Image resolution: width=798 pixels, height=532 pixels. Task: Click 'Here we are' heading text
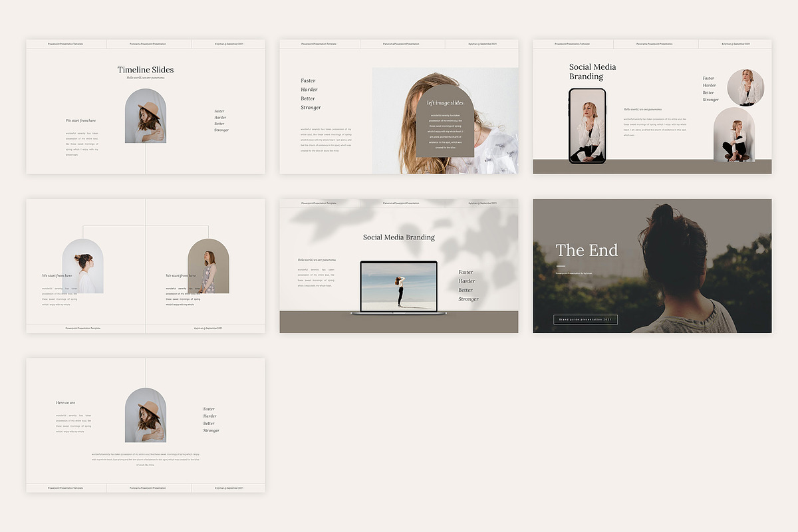tap(65, 402)
